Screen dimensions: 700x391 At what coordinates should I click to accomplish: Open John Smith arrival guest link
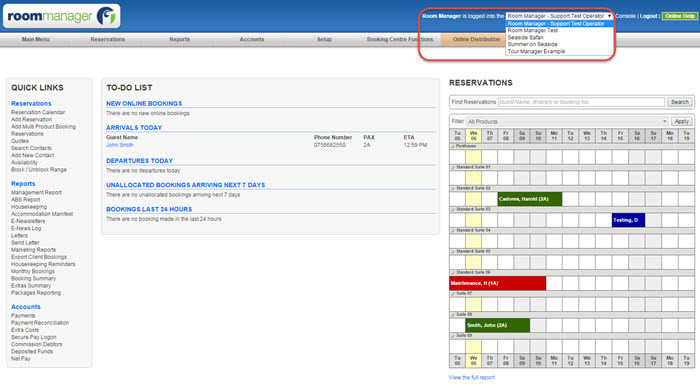[x=120, y=145]
